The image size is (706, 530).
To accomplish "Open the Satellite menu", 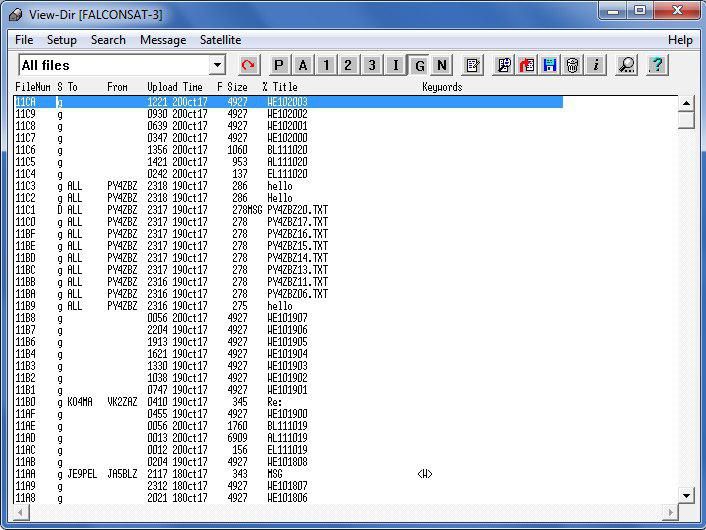I will pos(220,40).
